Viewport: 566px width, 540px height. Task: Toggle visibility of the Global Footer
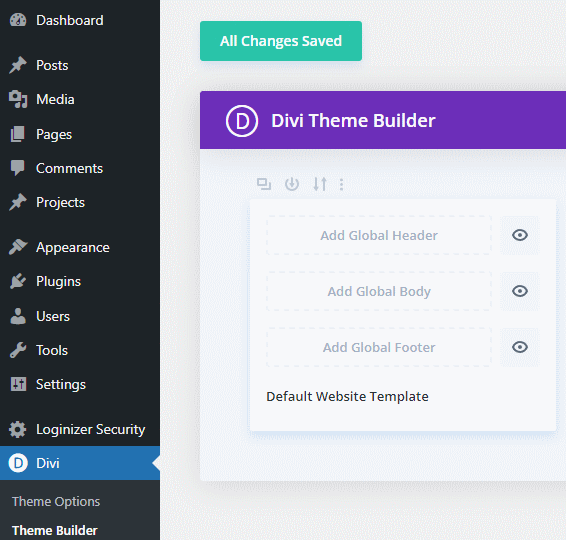tap(520, 347)
